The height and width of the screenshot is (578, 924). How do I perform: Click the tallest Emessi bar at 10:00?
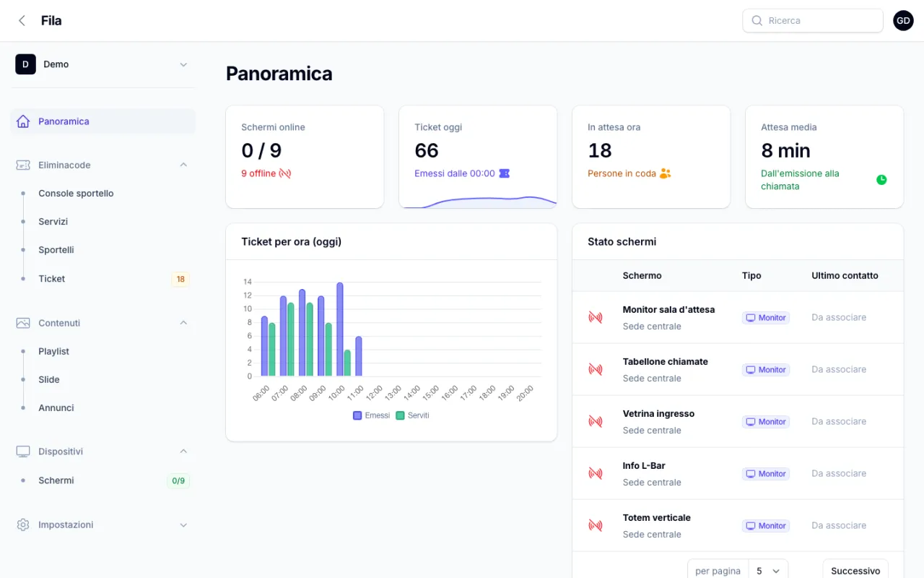point(340,329)
